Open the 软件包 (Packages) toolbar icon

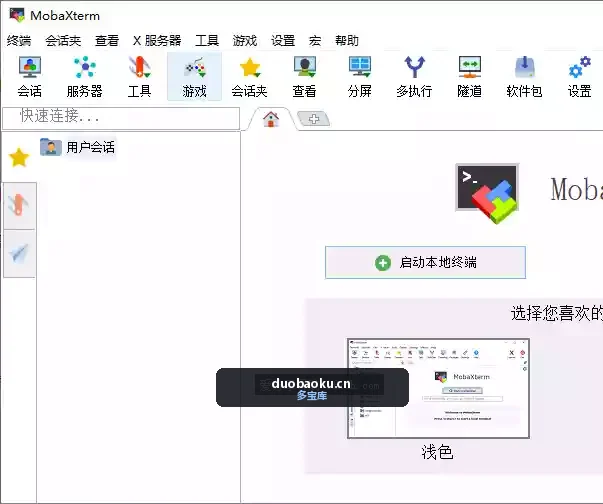click(x=524, y=77)
